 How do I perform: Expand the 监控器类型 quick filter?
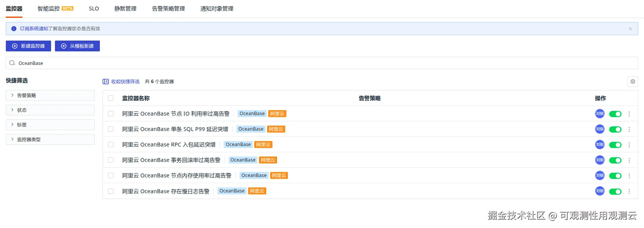click(50, 140)
